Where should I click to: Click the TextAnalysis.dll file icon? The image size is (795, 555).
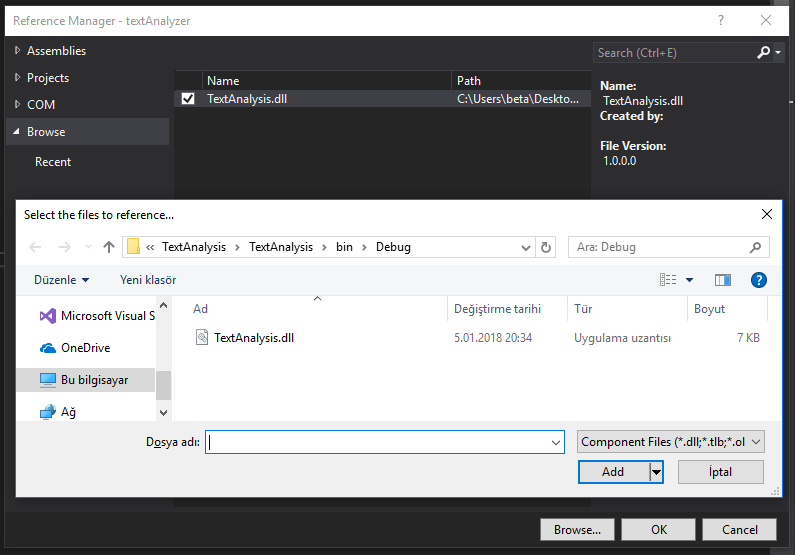[x=202, y=338]
